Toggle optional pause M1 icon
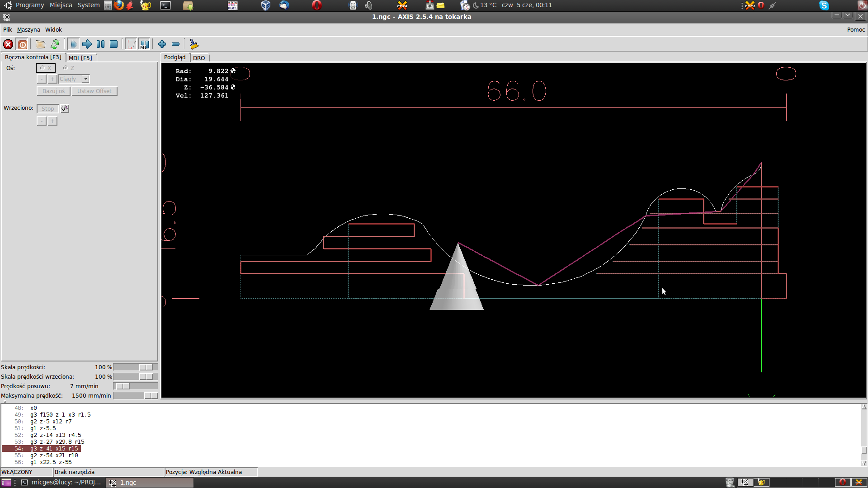Screen dimensions: 868x488 point(144,44)
